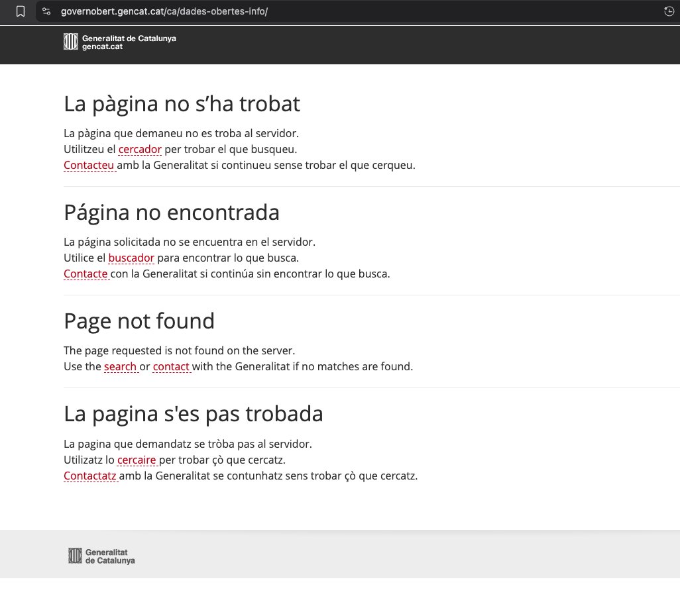Image resolution: width=680 pixels, height=616 pixels.
Task: Open the 'cercaire' link
Action: pyautogui.click(x=137, y=460)
